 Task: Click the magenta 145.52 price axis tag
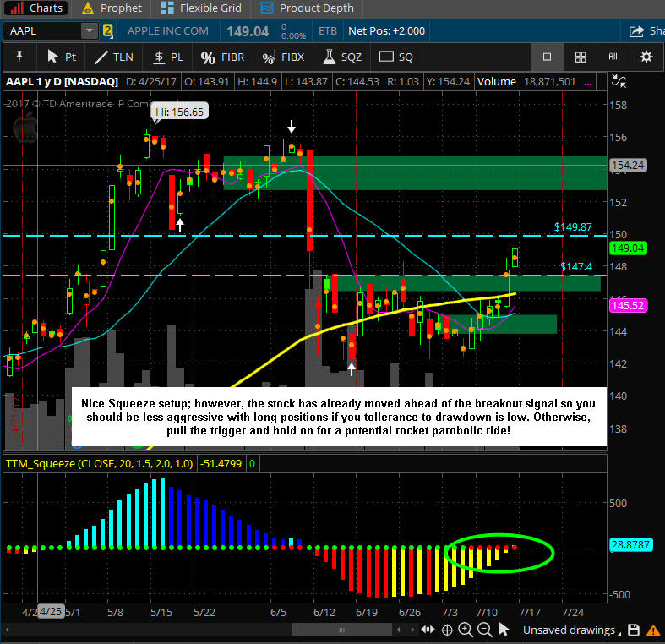click(x=628, y=305)
